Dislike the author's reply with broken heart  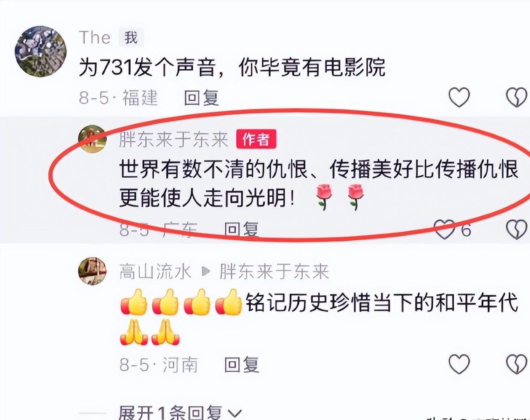click(x=516, y=230)
